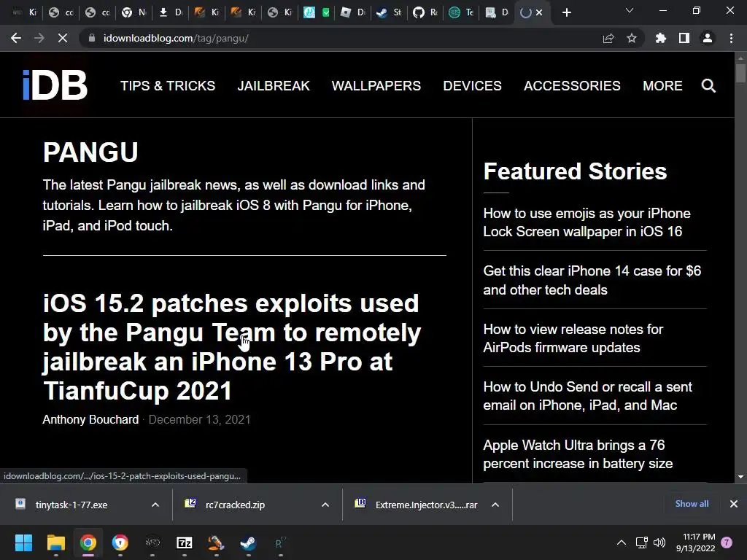Open the site search magnifier icon
This screenshot has height=560, width=747.
click(x=708, y=86)
